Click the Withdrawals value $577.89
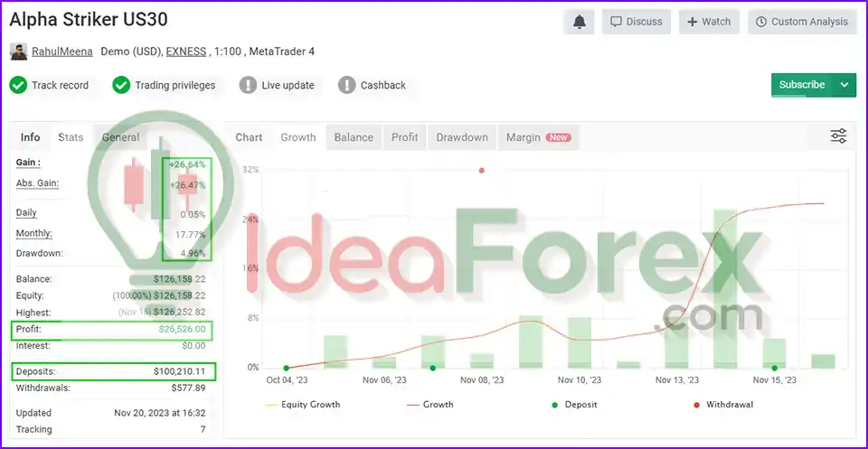The image size is (868, 449). point(188,388)
